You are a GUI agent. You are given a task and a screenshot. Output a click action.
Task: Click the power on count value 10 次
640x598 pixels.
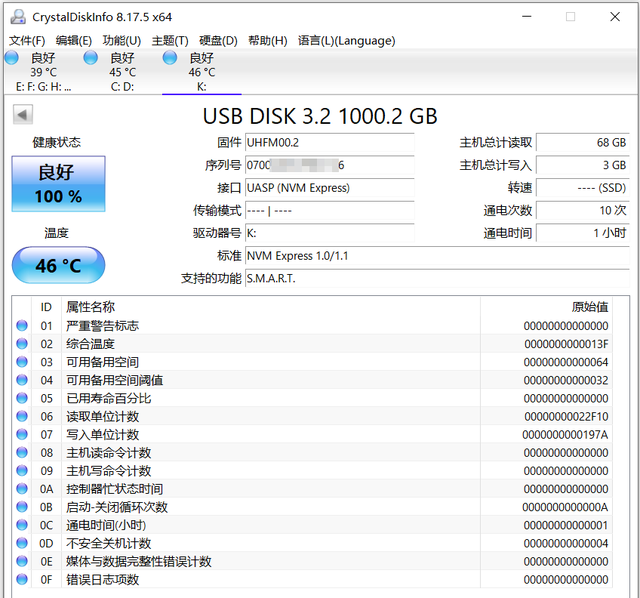click(x=583, y=211)
